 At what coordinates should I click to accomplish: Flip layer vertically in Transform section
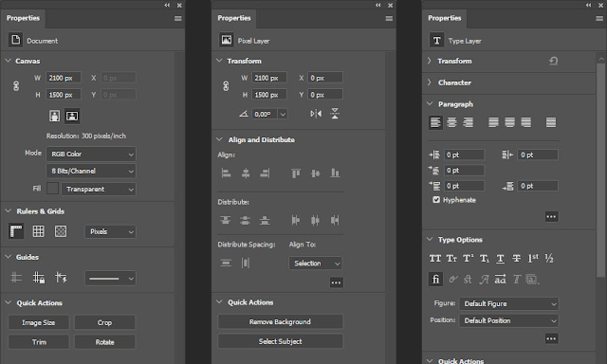(335, 114)
